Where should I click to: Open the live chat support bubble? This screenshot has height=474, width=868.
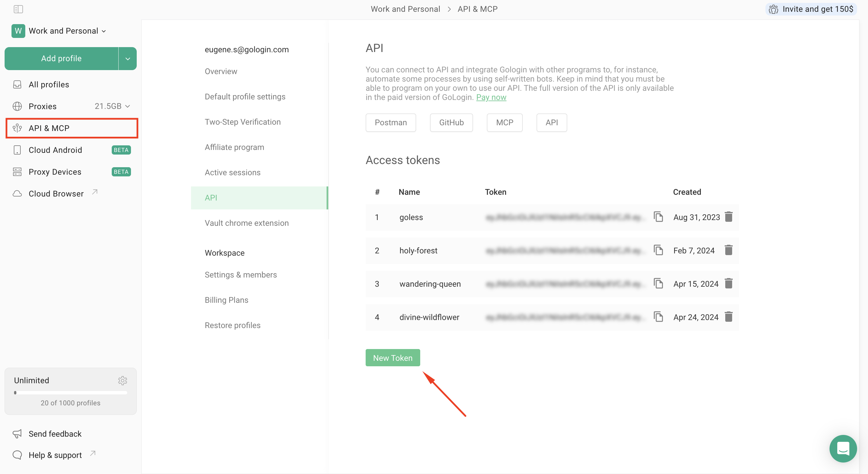click(843, 449)
